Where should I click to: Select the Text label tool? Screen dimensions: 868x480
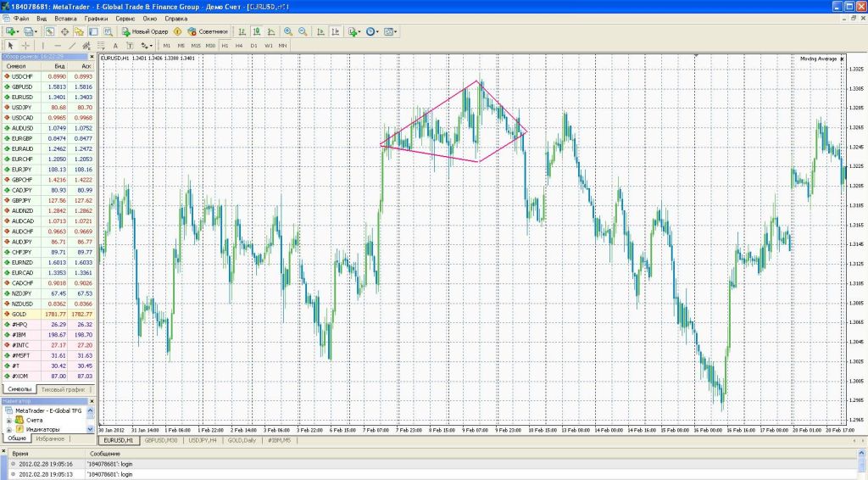click(x=115, y=45)
